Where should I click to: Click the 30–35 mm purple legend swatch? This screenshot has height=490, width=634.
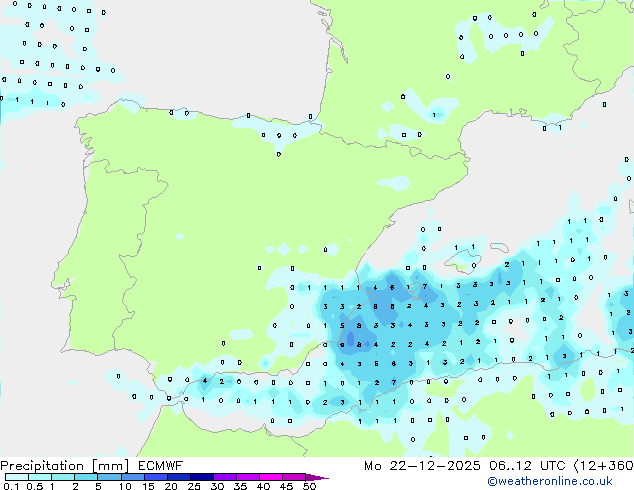tap(224, 477)
